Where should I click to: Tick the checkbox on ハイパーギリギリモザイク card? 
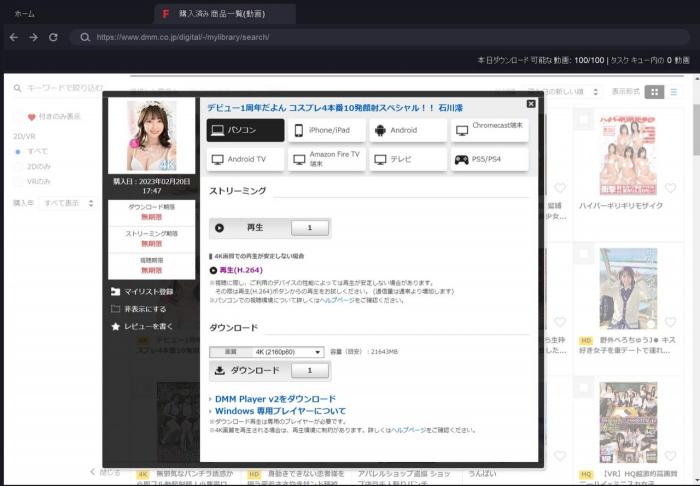pos(583,120)
